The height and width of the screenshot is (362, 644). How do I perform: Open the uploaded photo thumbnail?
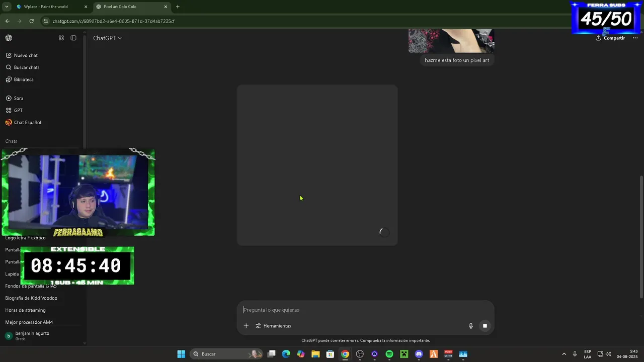click(451, 41)
